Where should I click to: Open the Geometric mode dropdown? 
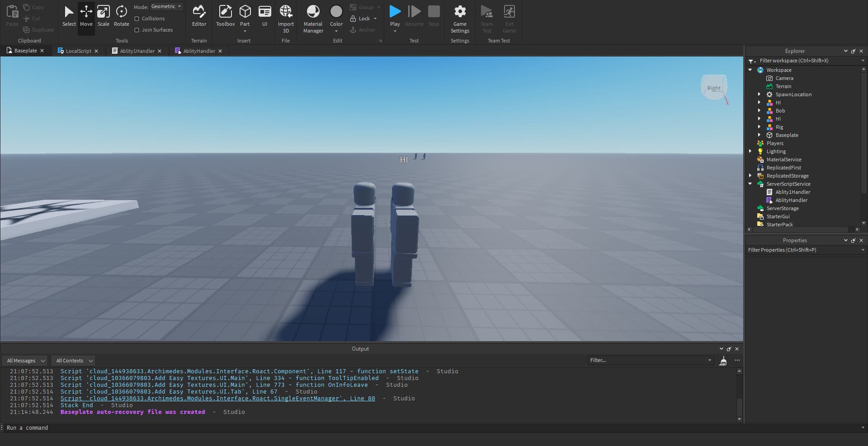[x=166, y=6]
